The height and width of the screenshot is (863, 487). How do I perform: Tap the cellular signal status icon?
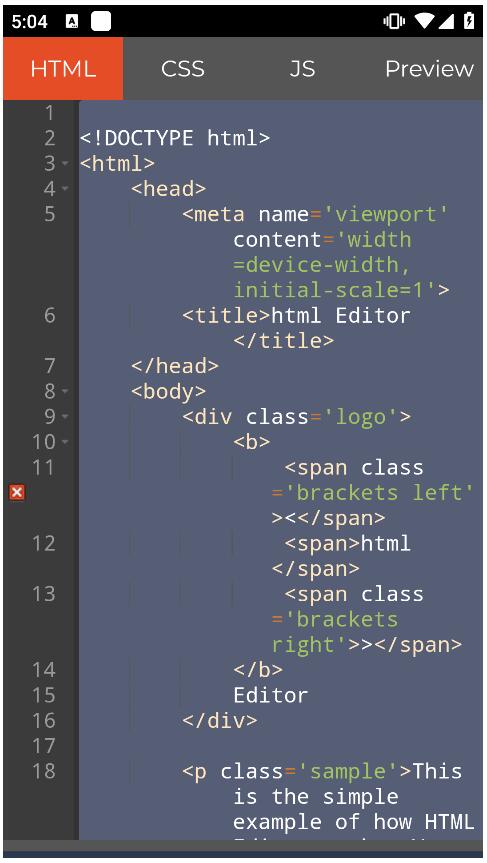(446, 21)
